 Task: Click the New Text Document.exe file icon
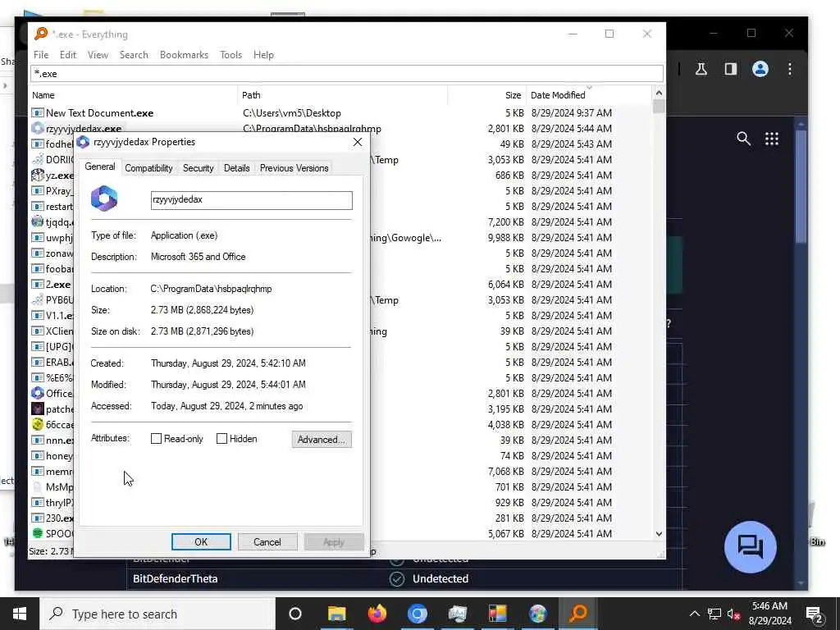[38, 113]
